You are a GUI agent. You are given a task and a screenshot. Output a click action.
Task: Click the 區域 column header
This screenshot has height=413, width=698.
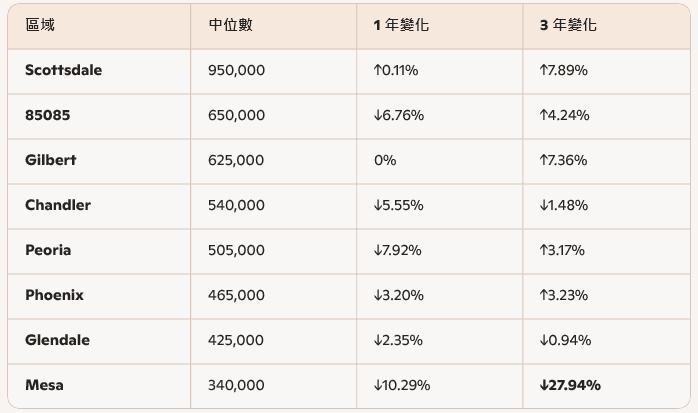click(x=40, y=25)
